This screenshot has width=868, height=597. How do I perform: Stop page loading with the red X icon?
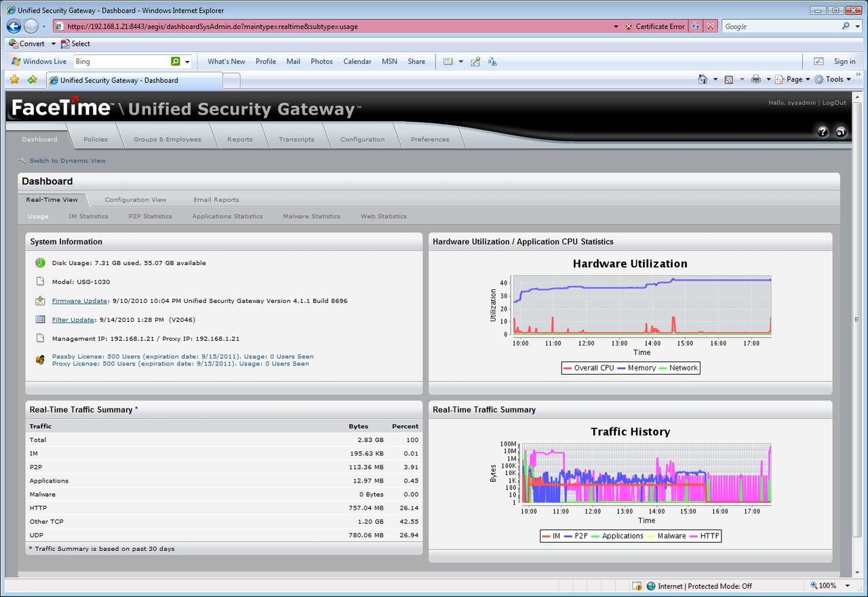tap(710, 26)
